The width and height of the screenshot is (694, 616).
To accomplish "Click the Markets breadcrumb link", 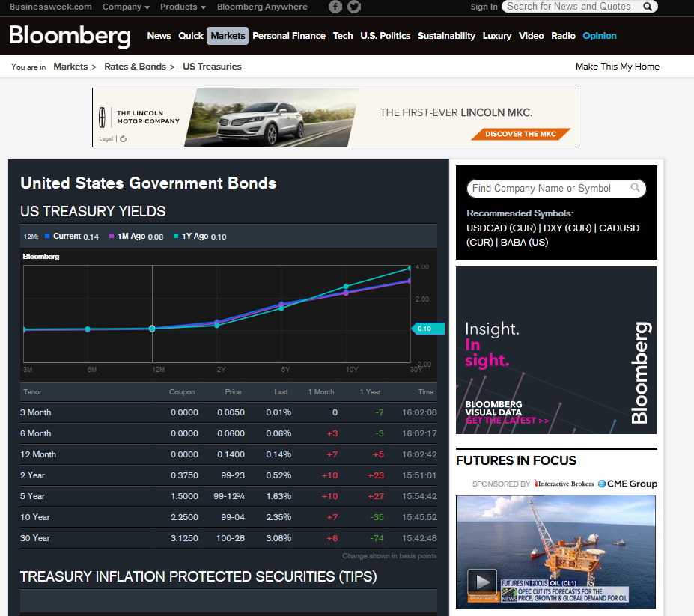I will tap(70, 67).
